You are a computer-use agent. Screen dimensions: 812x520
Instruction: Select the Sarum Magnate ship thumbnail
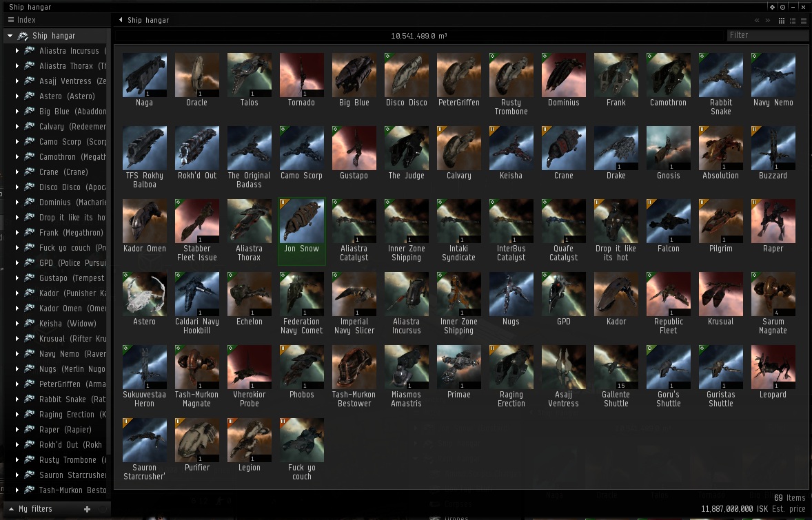tap(773, 294)
